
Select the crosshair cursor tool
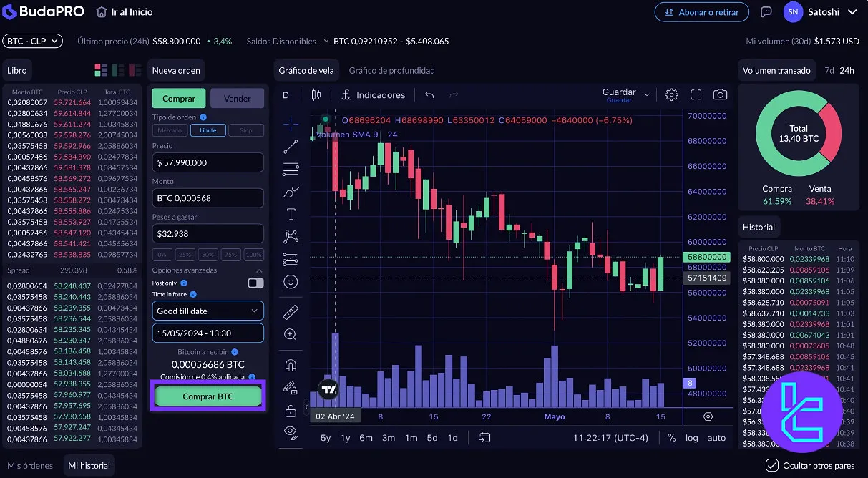click(291, 124)
